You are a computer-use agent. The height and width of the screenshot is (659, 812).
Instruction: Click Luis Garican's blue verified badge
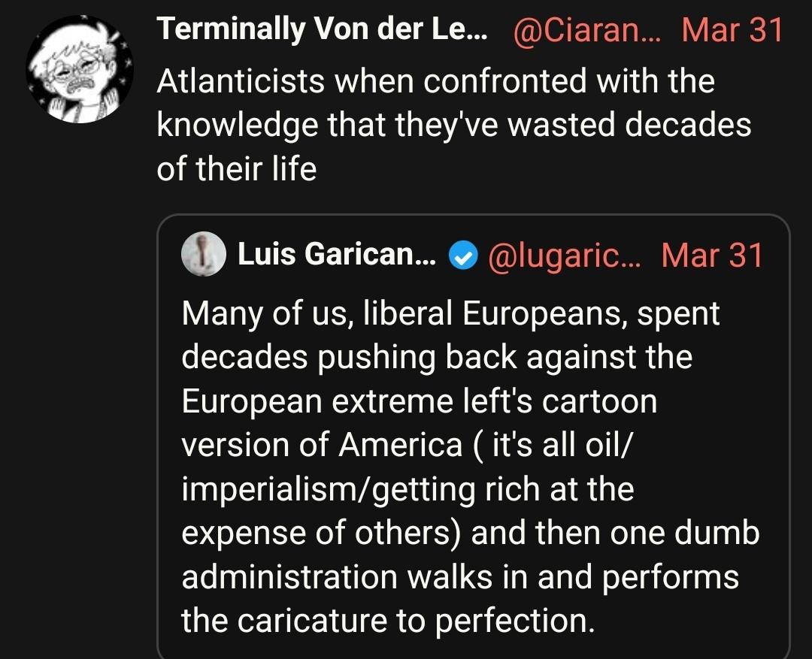point(465,256)
